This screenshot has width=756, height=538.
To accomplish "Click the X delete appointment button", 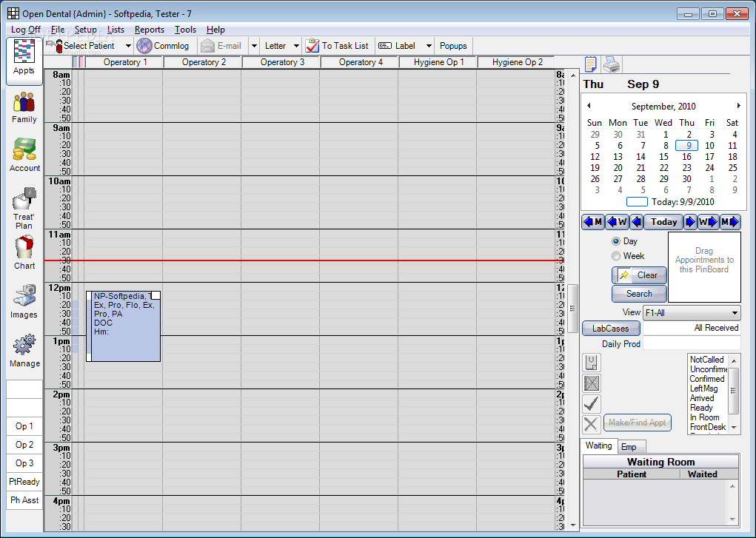I will 592,424.
